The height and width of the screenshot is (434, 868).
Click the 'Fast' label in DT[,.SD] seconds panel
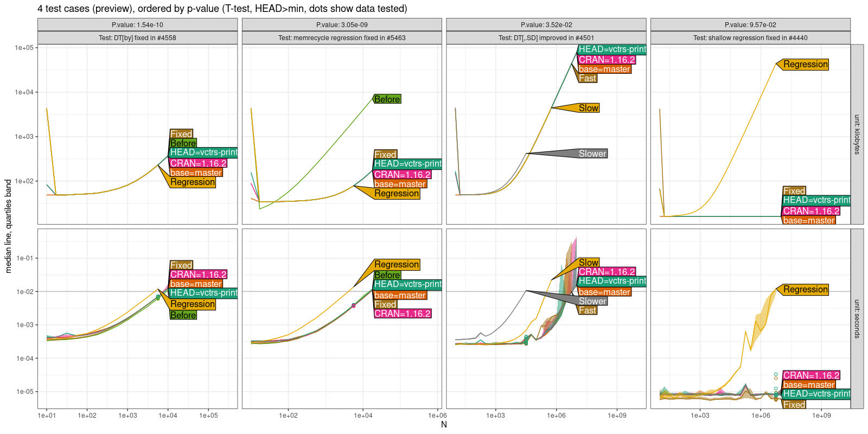[588, 310]
